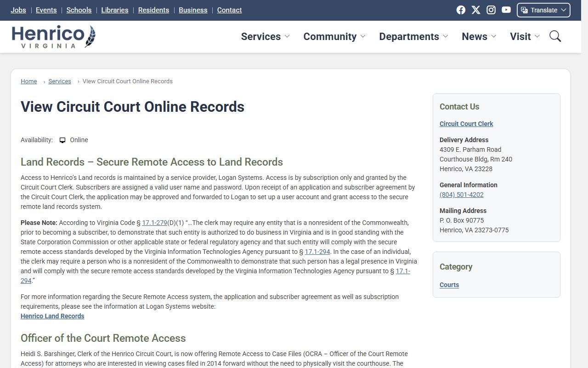
Task: Follow the Henrico Land Records link
Action: 52,316
